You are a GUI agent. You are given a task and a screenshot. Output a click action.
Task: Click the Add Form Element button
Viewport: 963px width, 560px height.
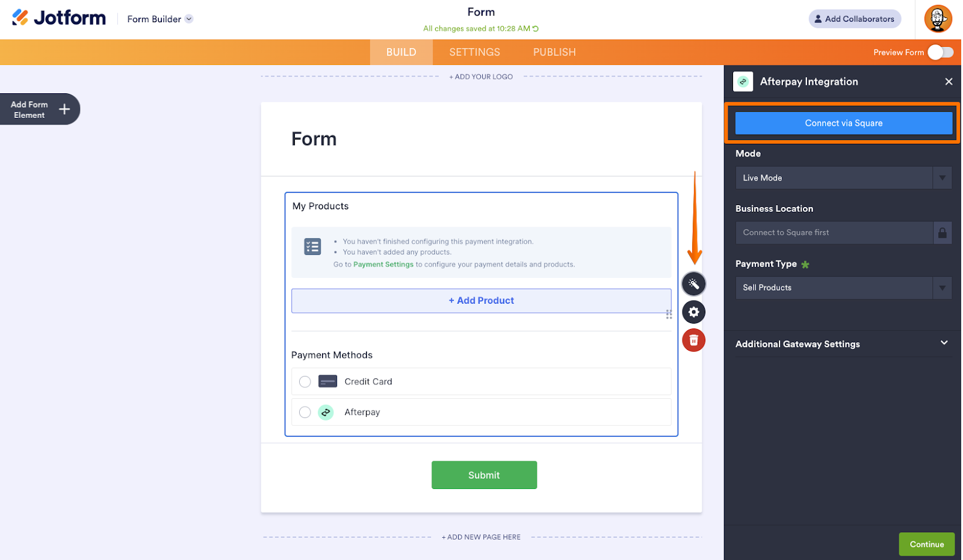[40, 109]
